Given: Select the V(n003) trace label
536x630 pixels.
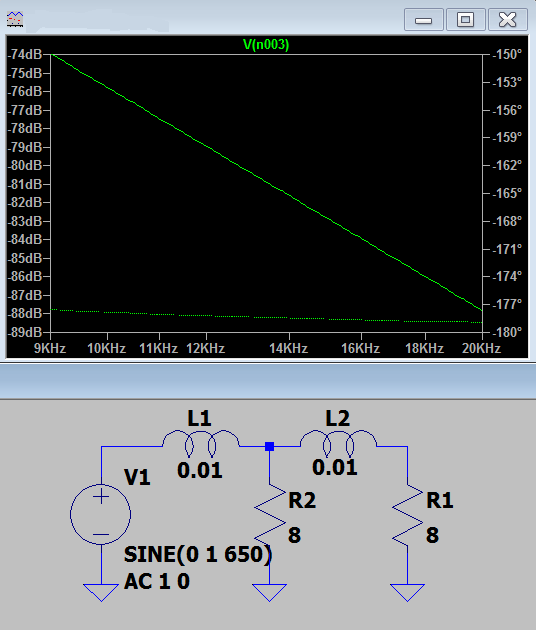Looking at the screenshot, I should [x=266, y=44].
